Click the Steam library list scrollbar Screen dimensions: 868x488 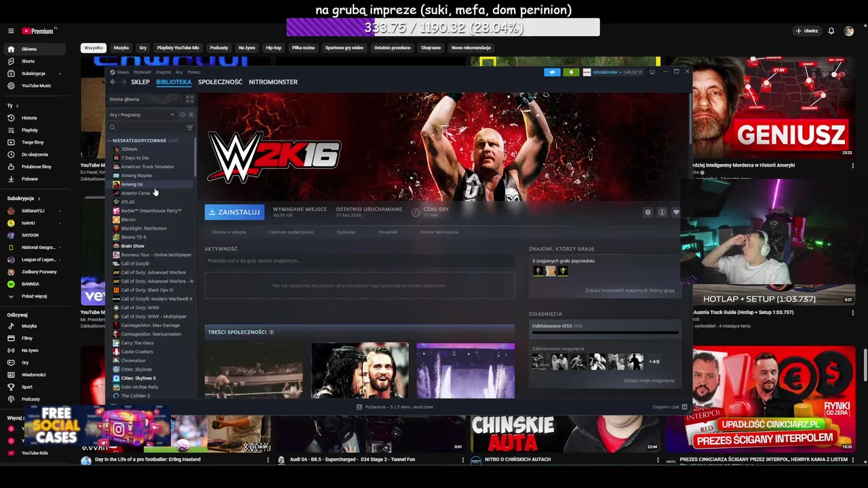point(195,156)
